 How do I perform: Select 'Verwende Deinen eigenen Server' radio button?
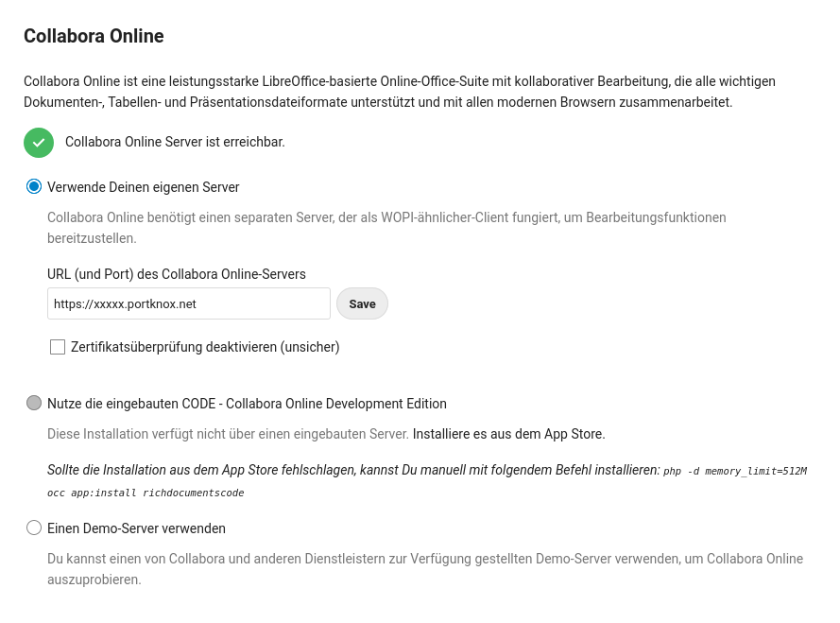34,186
